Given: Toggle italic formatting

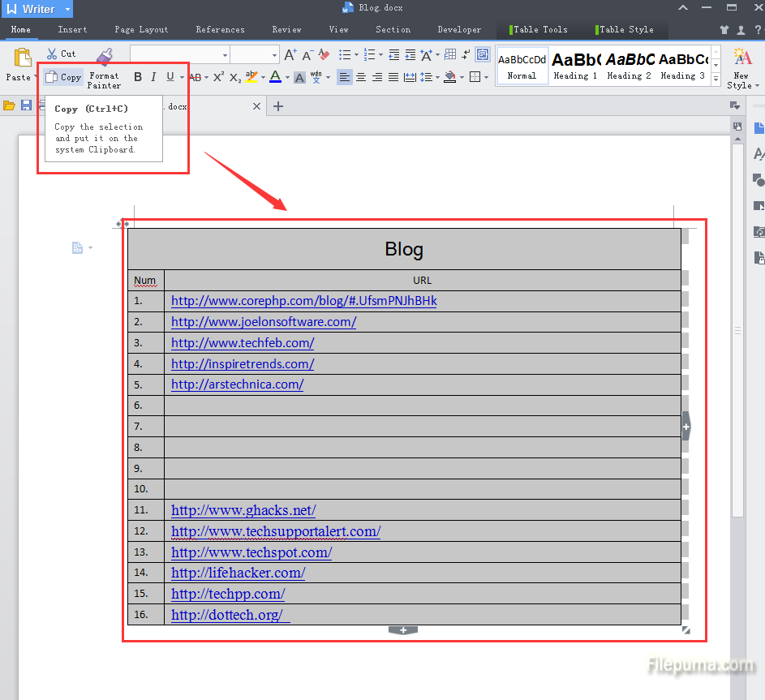Looking at the screenshot, I should (153, 77).
